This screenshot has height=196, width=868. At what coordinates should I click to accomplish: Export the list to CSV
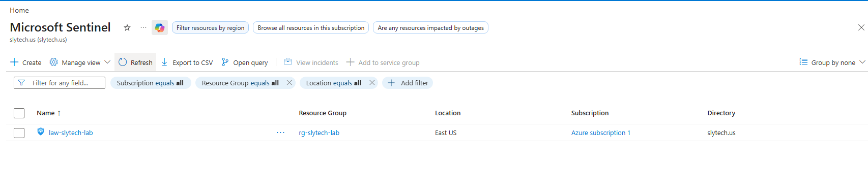(x=187, y=62)
